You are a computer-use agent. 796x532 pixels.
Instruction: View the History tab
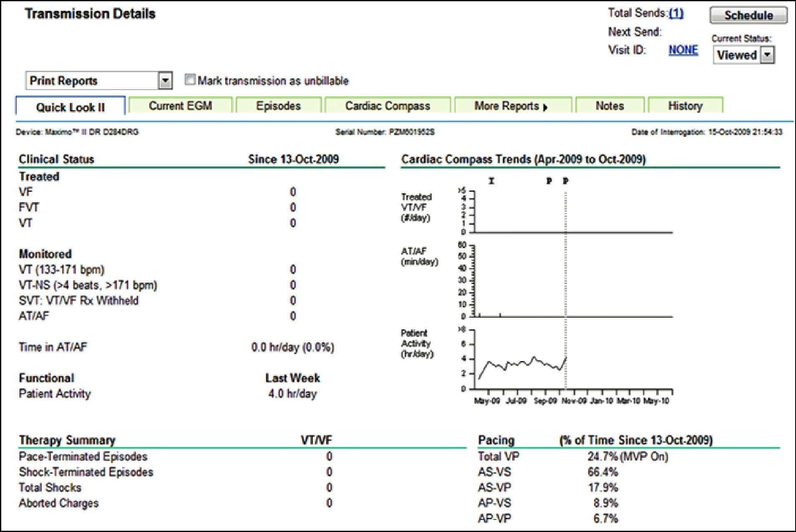tap(685, 106)
